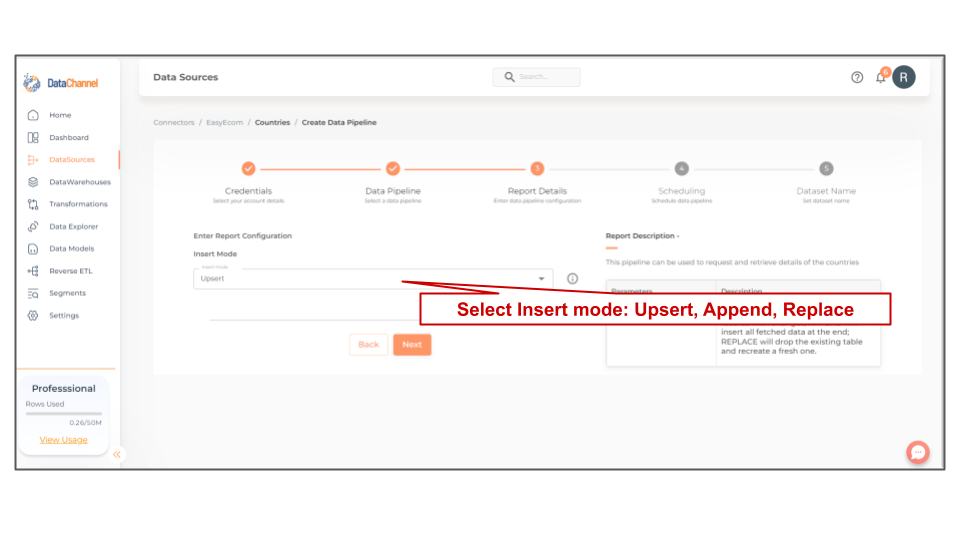
Task: Open the Data Models icon
Action: point(33,249)
